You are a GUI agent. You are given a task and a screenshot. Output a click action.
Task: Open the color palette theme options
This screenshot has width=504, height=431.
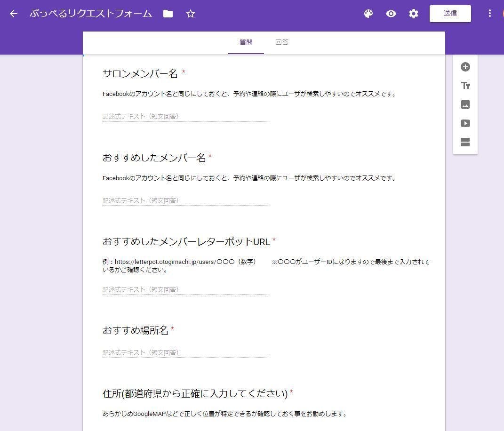[368, 14]
